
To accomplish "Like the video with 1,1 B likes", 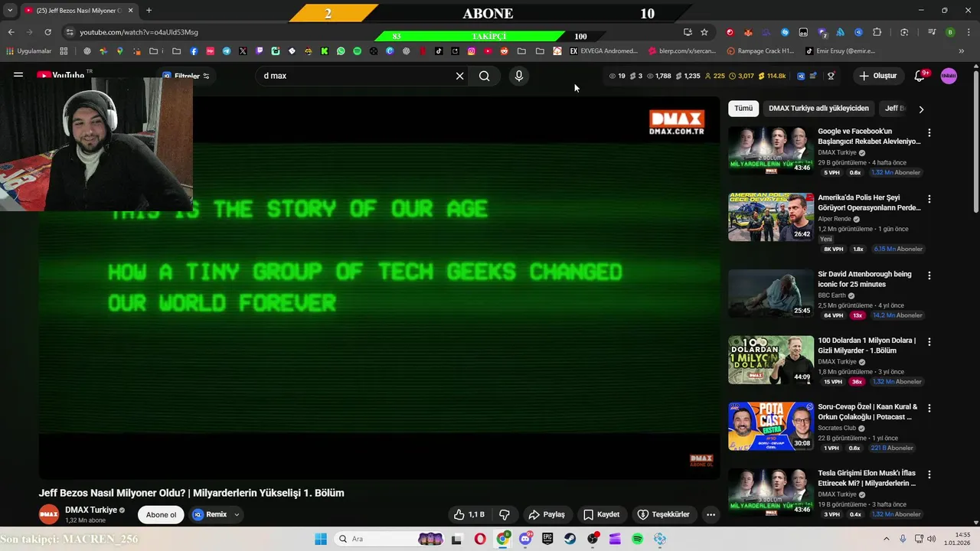I will [x=469, y=514].
